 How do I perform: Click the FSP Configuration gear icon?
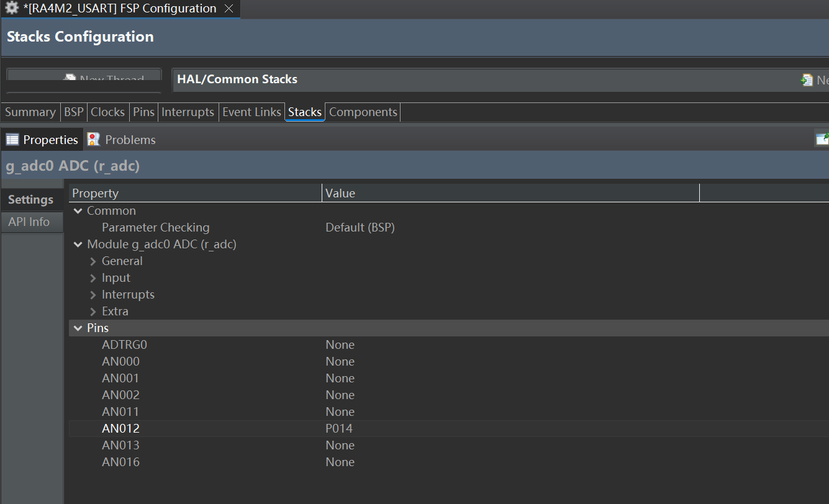12,9
